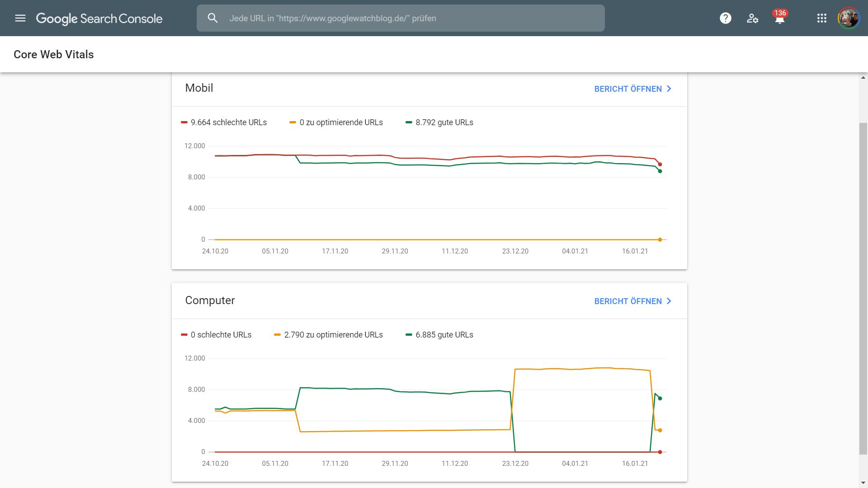This screenshot has height=488, width=868.
Task: Toggle the 9.664 schlechte URLs legend
Action: pyautogui.click(x=224, y=122)
